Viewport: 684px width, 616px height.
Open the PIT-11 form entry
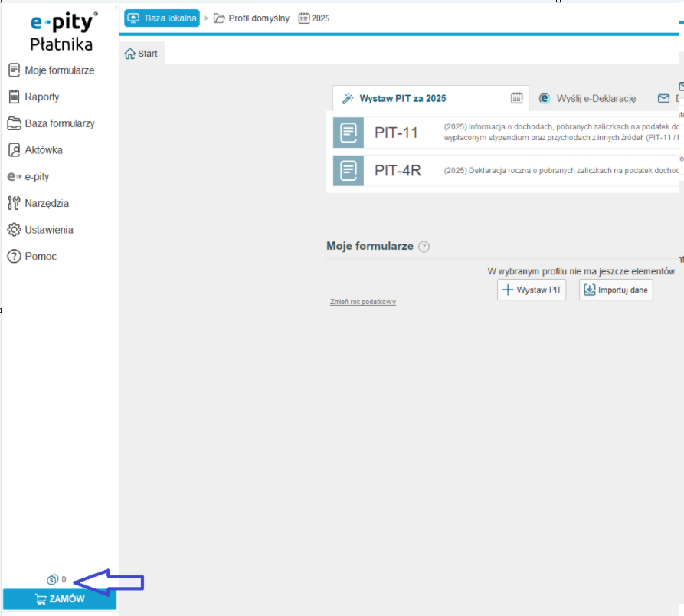396,133
